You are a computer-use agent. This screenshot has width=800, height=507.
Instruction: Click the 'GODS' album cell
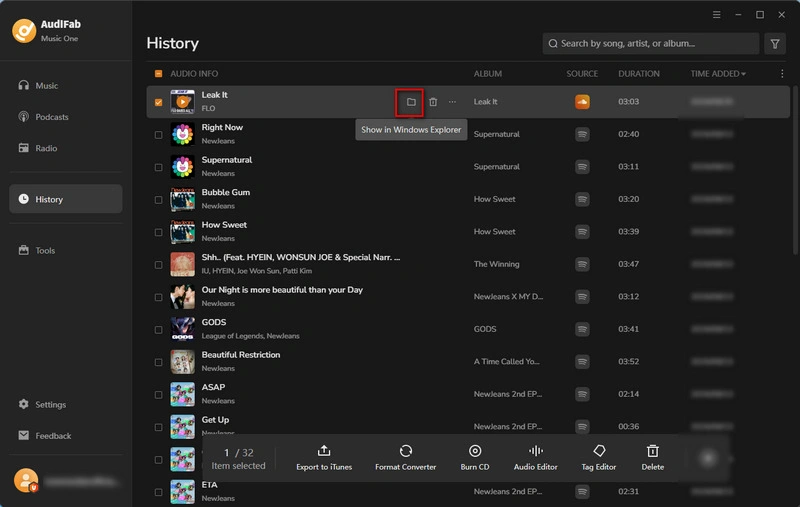point(485,329)
